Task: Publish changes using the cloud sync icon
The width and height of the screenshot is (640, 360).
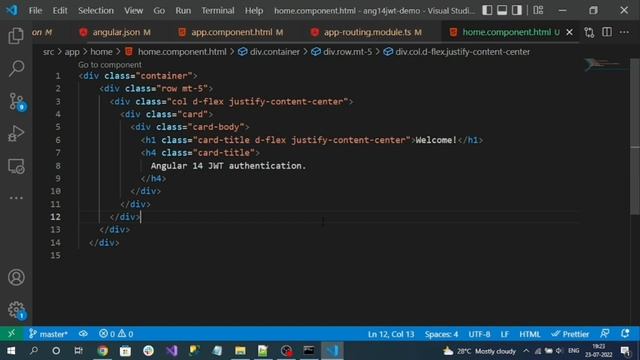Action: coord(83,334)
